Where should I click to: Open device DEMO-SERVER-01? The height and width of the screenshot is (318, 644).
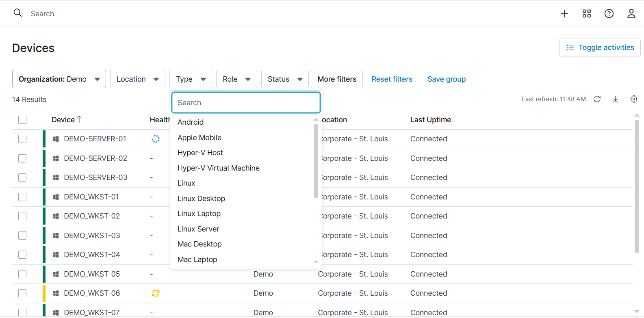click(x=95, y=139)
